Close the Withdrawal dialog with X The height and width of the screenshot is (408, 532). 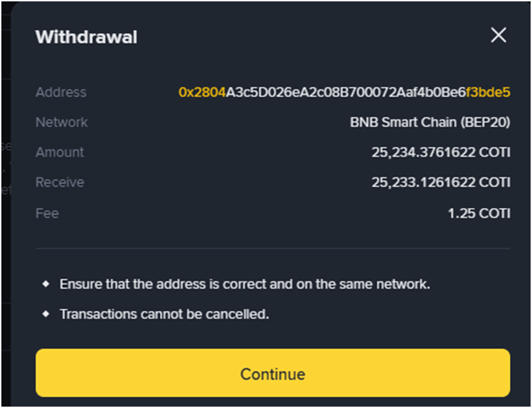(x=498, y=36)
